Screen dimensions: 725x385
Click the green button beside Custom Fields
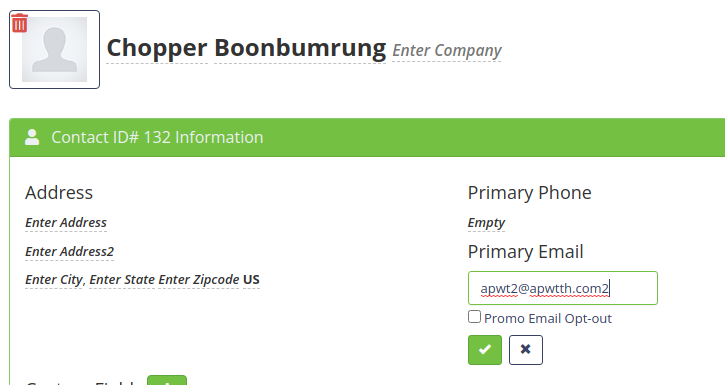point(167,380)
